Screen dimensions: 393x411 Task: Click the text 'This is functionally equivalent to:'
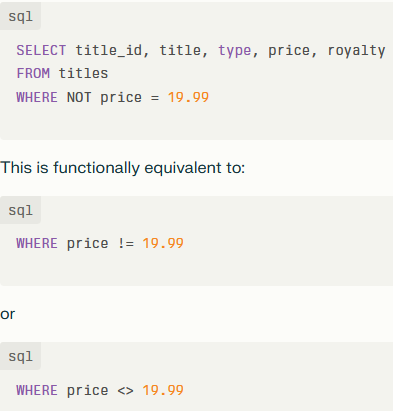(x=123, y=168)
